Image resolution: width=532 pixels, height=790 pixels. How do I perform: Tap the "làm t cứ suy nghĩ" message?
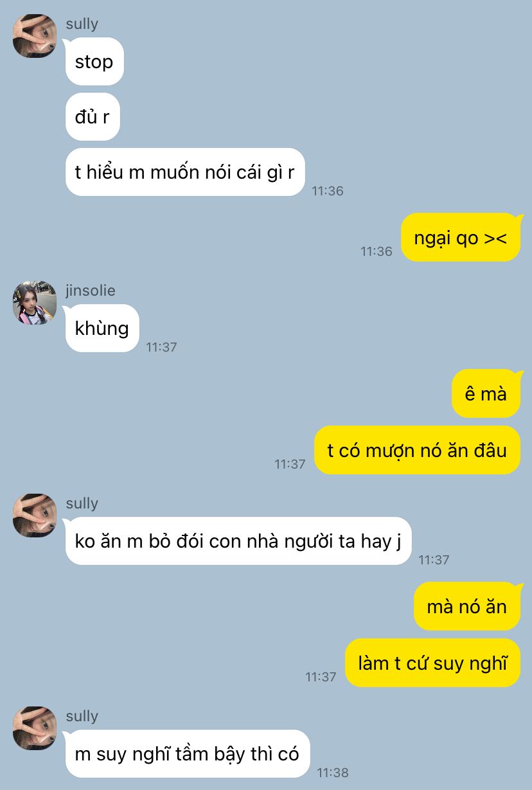coord(432,663)
